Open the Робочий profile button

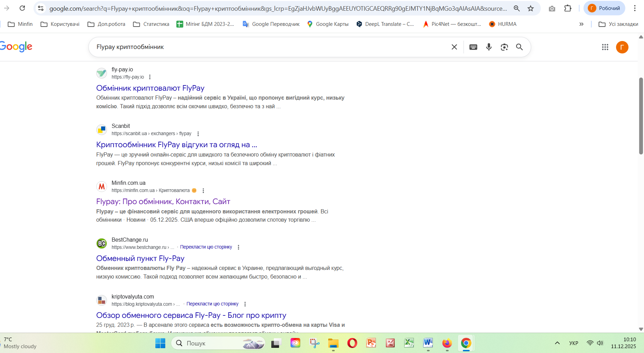pyautogui.click(x=604, y=8)
